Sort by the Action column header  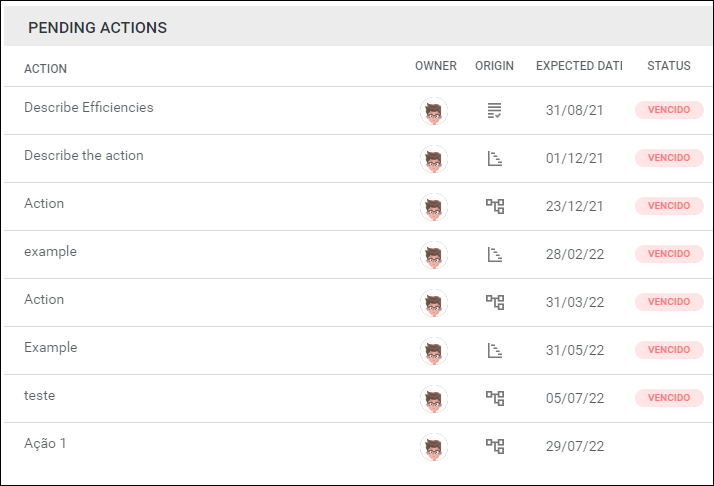[46, 69]
